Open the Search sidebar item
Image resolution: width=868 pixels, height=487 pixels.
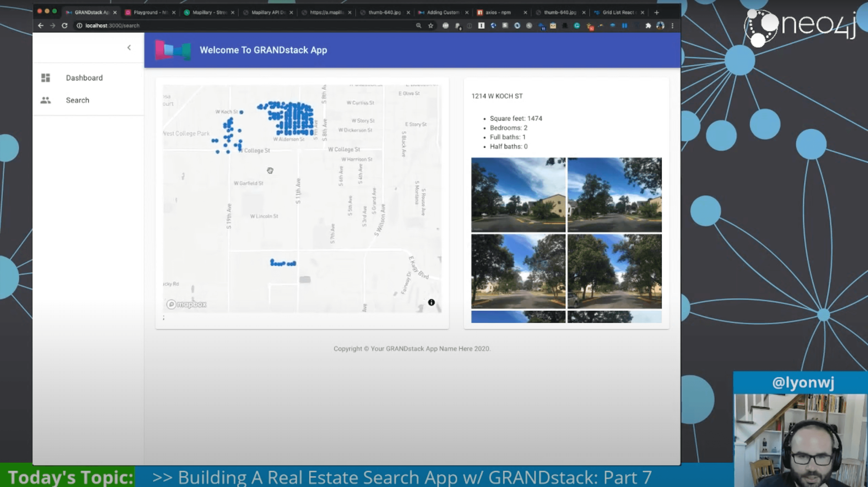coord(77,100)
